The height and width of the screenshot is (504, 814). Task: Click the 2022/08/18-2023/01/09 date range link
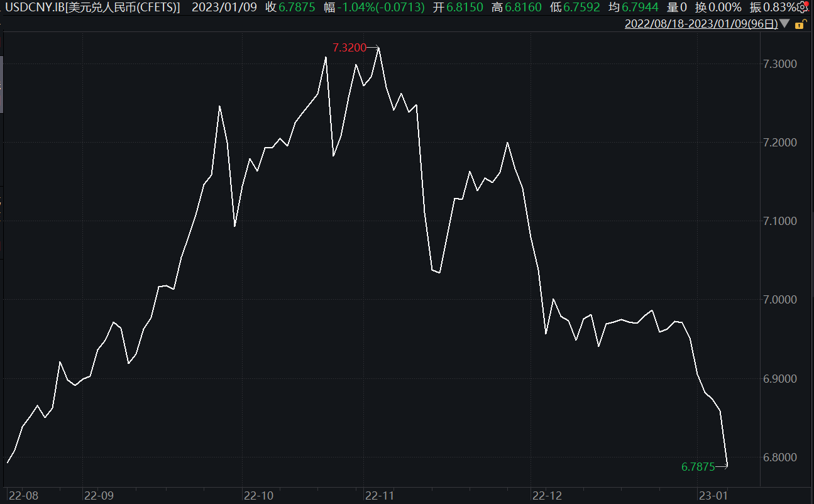point(701,25)
